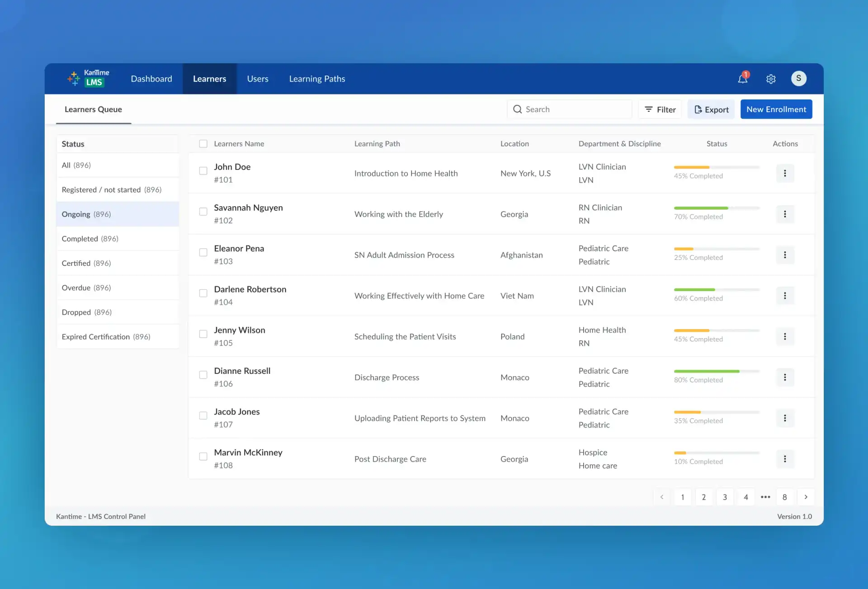The image size is (868, 589).
Task: Check the box for Darlene Robertson
Action: coord(203,293)
